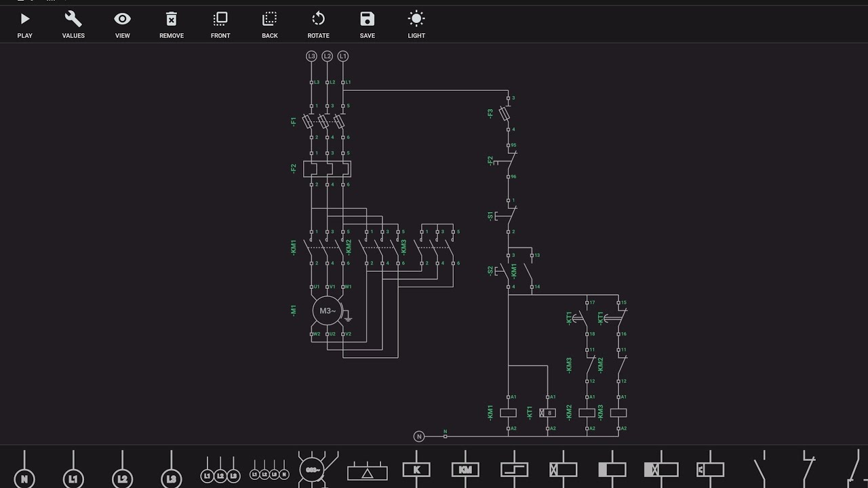Screen dimensions: 868x488
Task: Pick the N neutral terminal from palette
Action: tap(24, 470)
